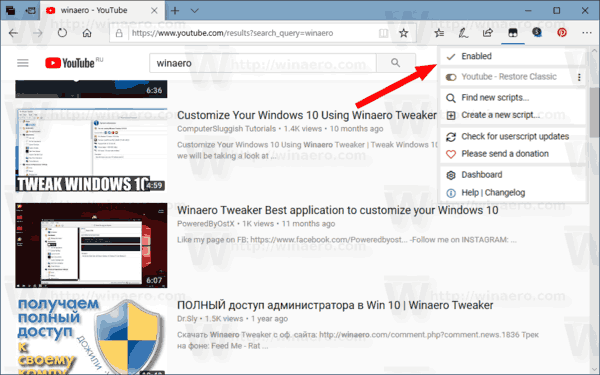Select Create a new script entry

[513, 115]
